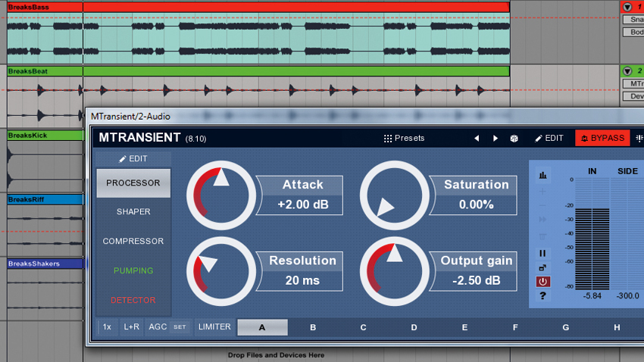Open the MTransient Presets browser
The height and width of the screenshot is (362, 644).
pyautogui.click(x=404, y=139)
